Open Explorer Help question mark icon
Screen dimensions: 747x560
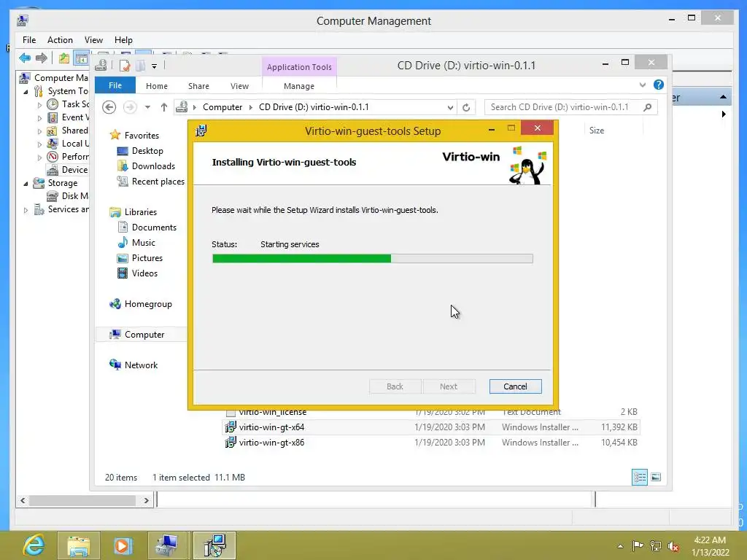tap(659, 85)
